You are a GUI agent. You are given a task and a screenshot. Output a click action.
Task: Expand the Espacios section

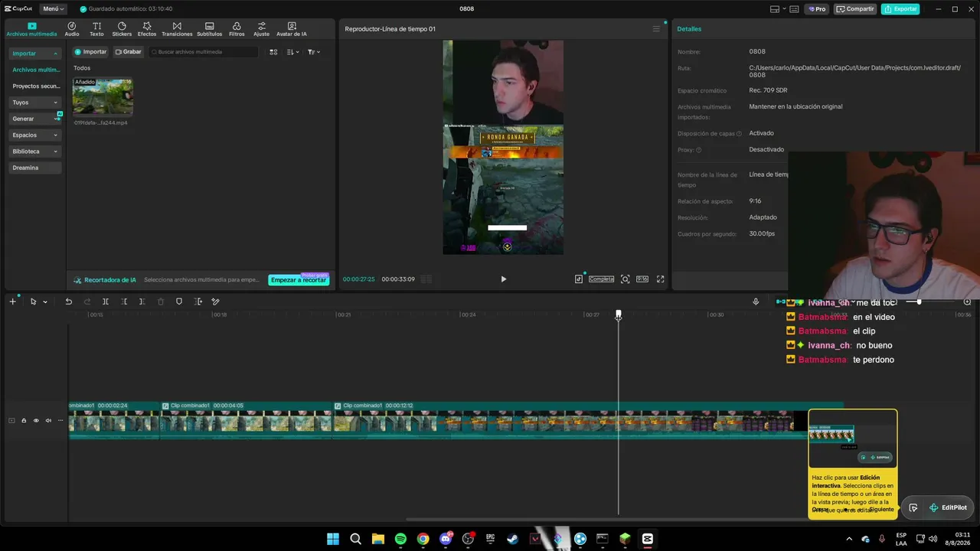click(35, 135)
